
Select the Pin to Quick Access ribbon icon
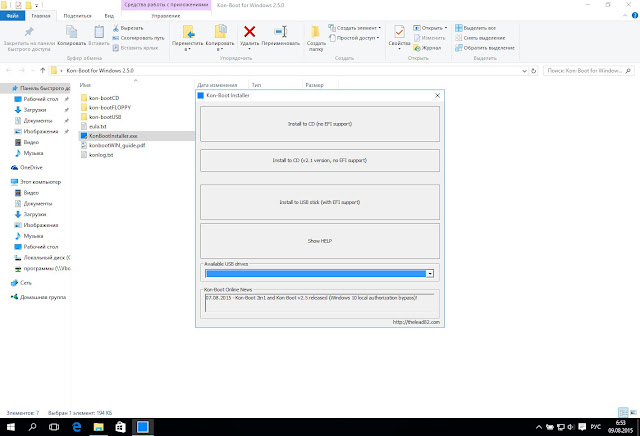29,32
